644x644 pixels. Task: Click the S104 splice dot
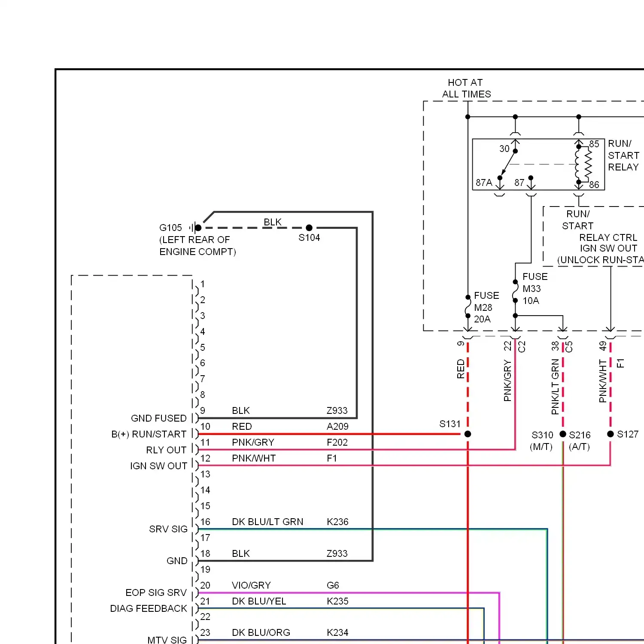point(309,228)
